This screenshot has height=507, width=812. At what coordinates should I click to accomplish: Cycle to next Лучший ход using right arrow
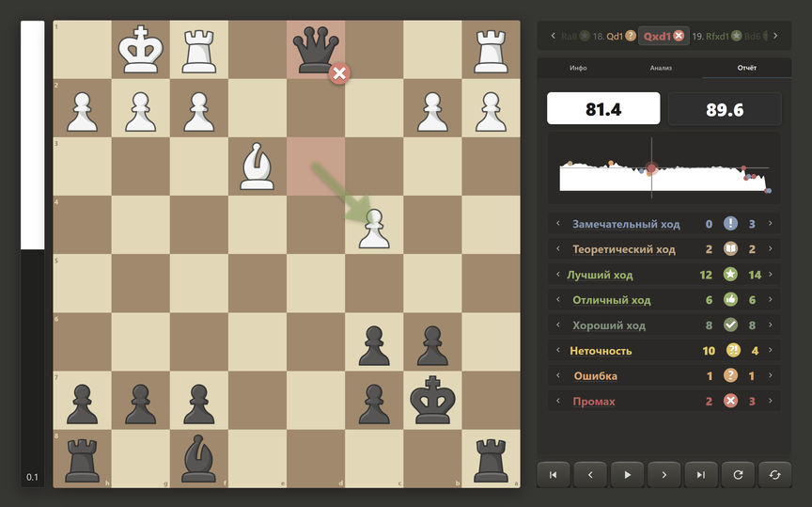pos(770,275)
